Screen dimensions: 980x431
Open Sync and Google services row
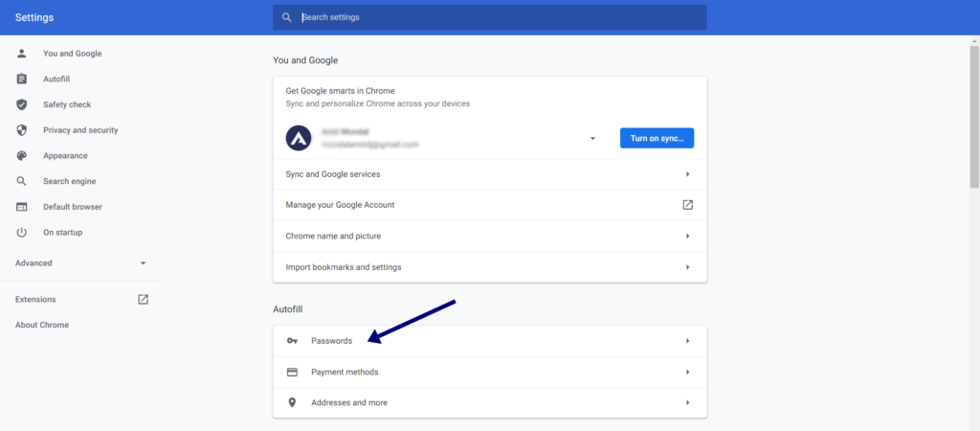tap(490, 174)
